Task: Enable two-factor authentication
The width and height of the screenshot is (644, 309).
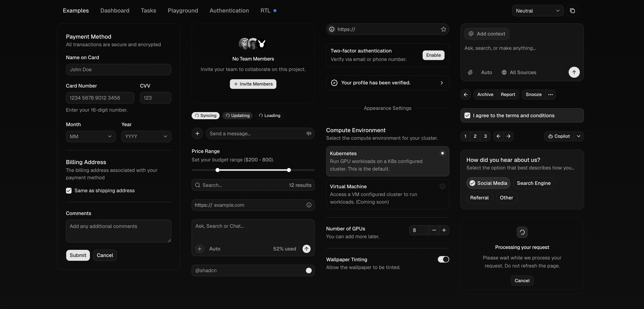Action: (x=433, y=55)
